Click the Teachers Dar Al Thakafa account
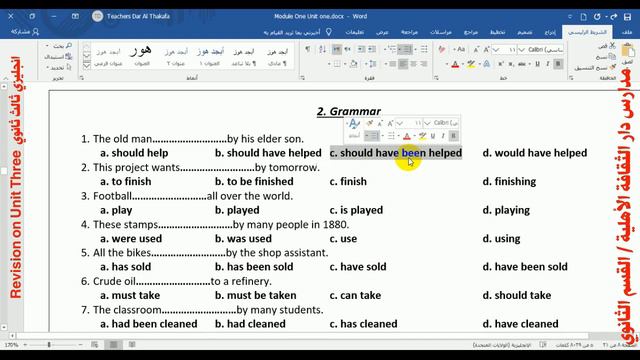The height and width of the screenshot is (360, 640). pyautogui.click(x=131, y=16)
